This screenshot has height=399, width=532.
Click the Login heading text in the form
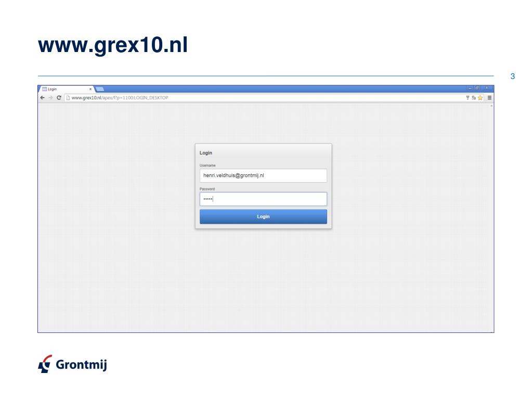click(x=205, y=153)
